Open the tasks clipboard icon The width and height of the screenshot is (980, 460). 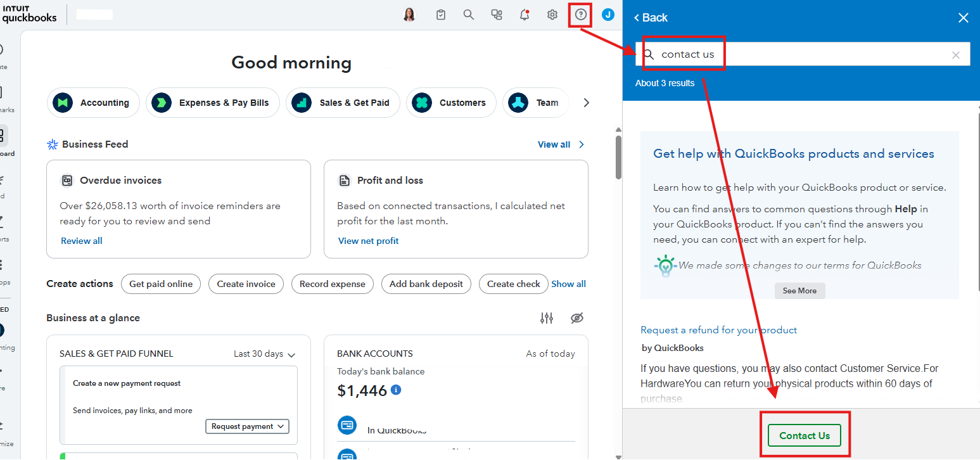tap(441, 15)
